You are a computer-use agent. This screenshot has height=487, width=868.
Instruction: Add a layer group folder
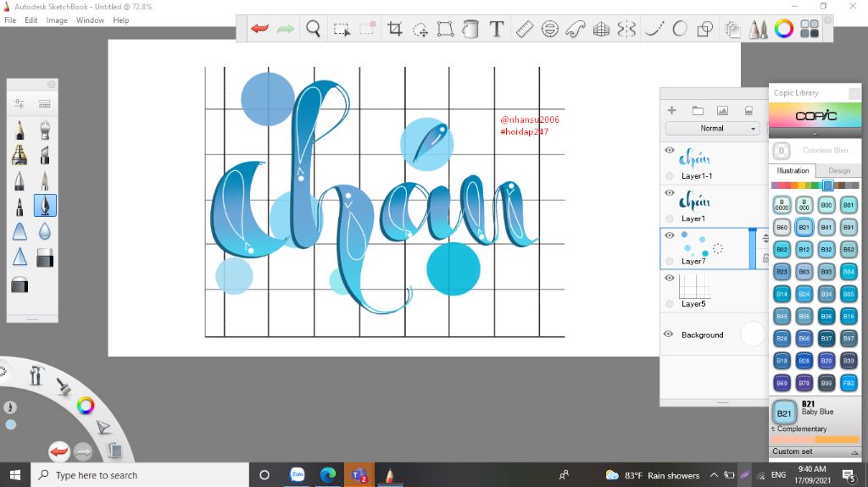tap(698, 110)
